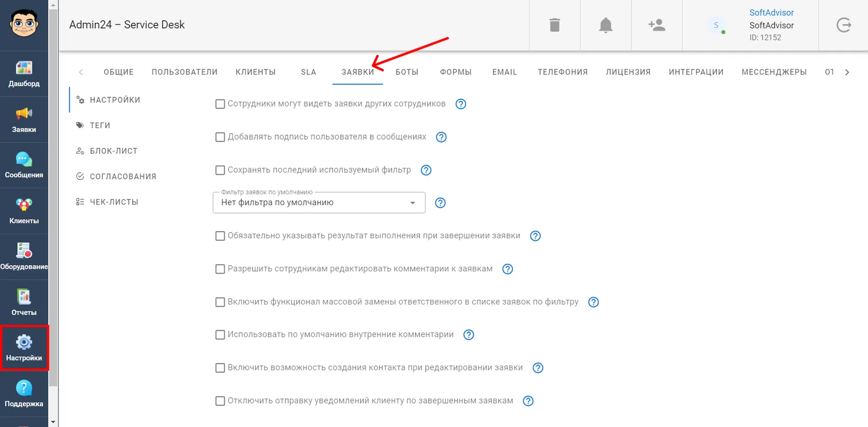Screen dimensions: 868x427
Task: Open the Заявки section in sidebar
Action: point(24,120)
